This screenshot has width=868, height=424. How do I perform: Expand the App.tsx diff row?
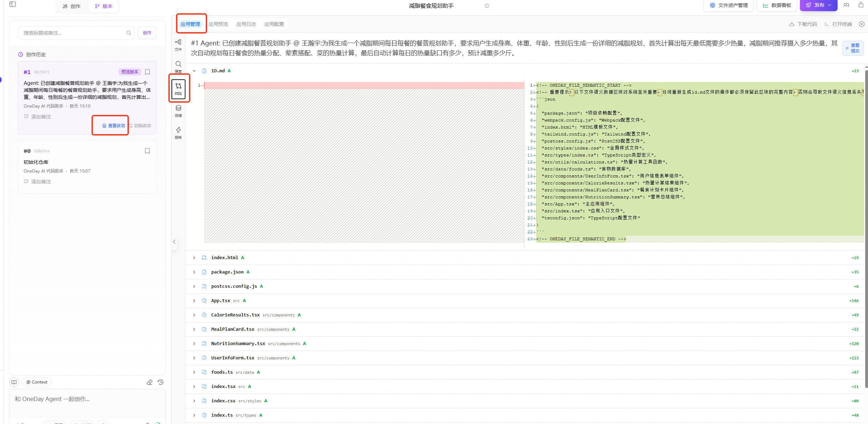(194, 301)
